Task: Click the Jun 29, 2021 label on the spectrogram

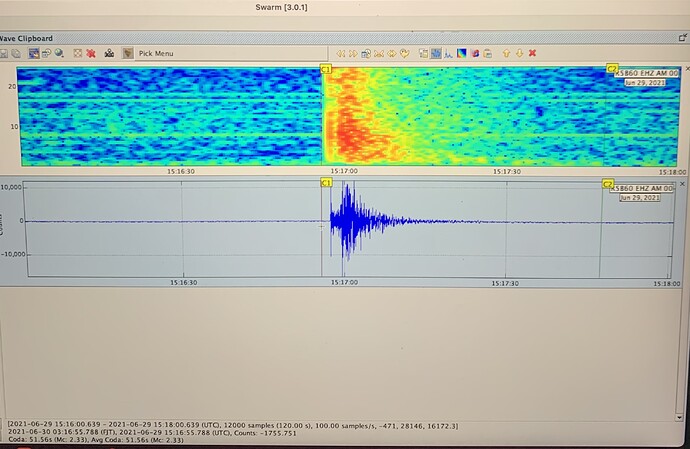Action: click(645, 82)
